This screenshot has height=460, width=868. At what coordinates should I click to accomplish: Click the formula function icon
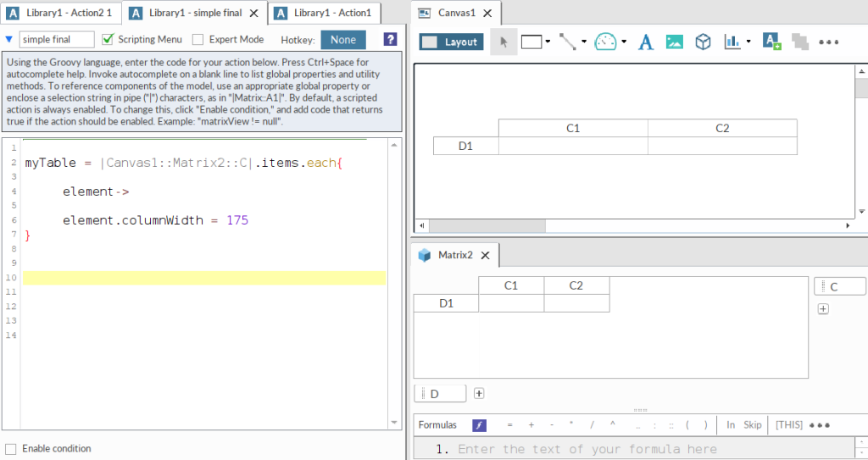pyautogui.click(x=479, y=425)
